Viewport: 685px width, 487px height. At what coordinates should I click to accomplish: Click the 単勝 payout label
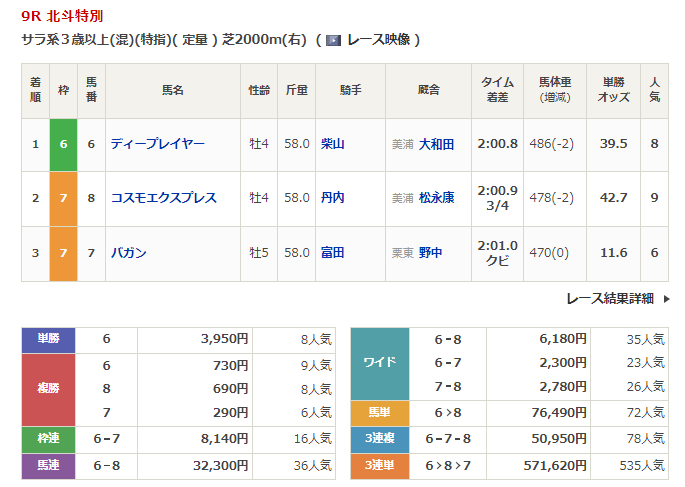(x=48, y=339)
